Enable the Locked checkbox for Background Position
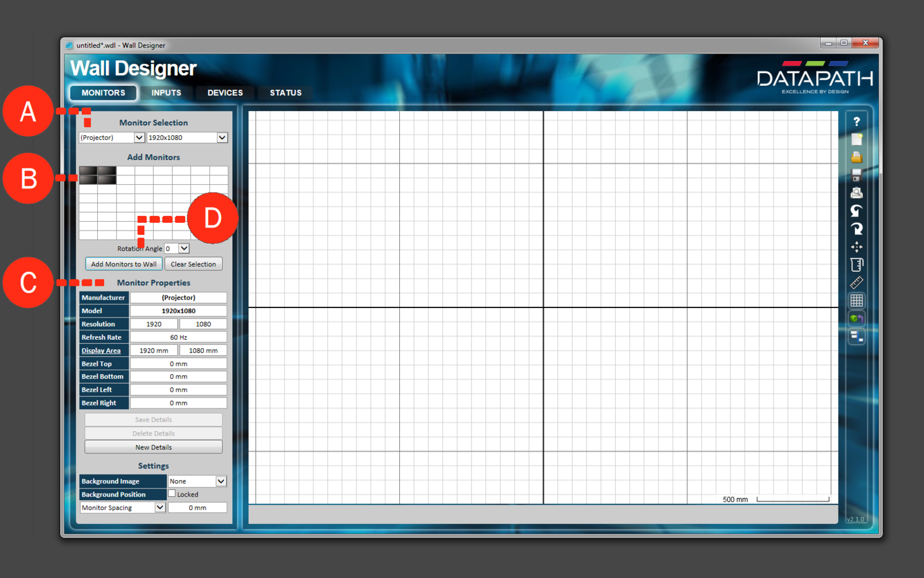Screen dimensions: 924x578 [171, 494]
